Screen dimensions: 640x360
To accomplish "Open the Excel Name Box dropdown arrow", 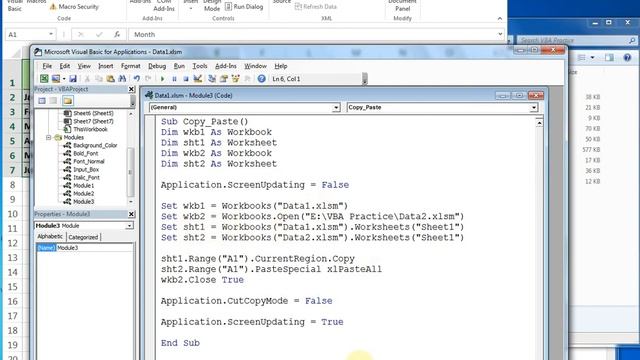I will pos(51,34).
